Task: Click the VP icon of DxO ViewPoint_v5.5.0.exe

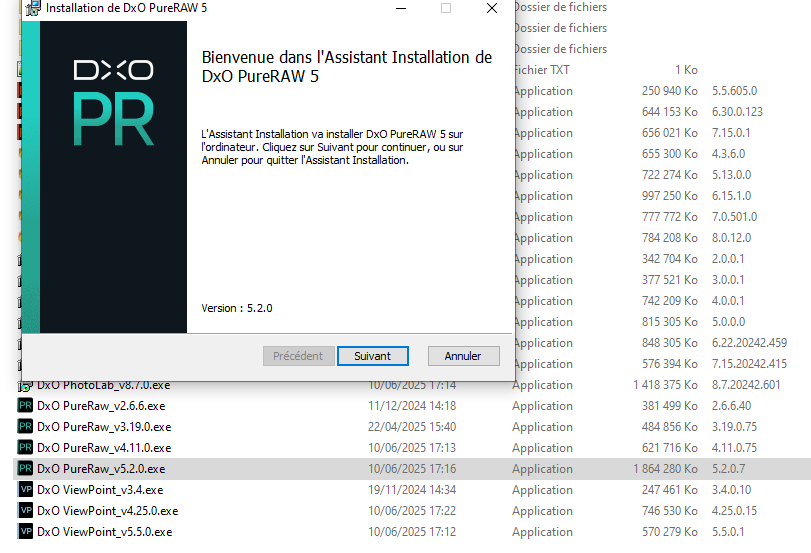Action: pyautogui.click(x=25, y=532)
